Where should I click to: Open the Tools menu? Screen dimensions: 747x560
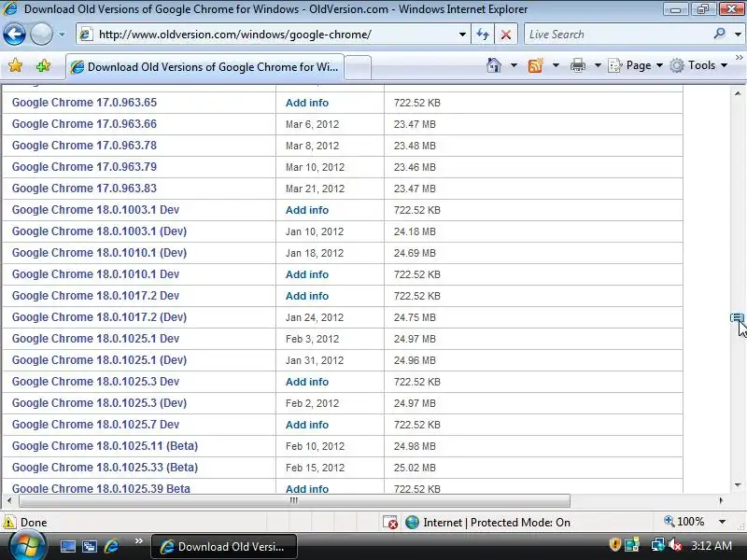698,65
